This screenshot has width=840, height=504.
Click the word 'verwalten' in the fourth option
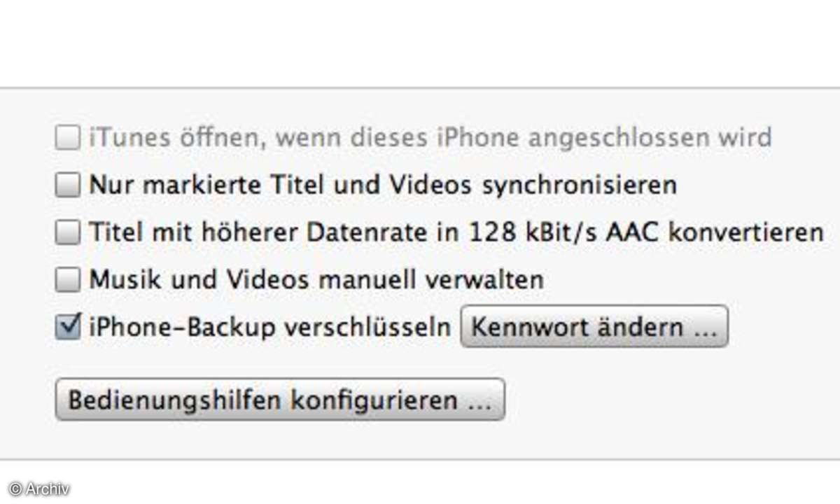pos(484,281)
